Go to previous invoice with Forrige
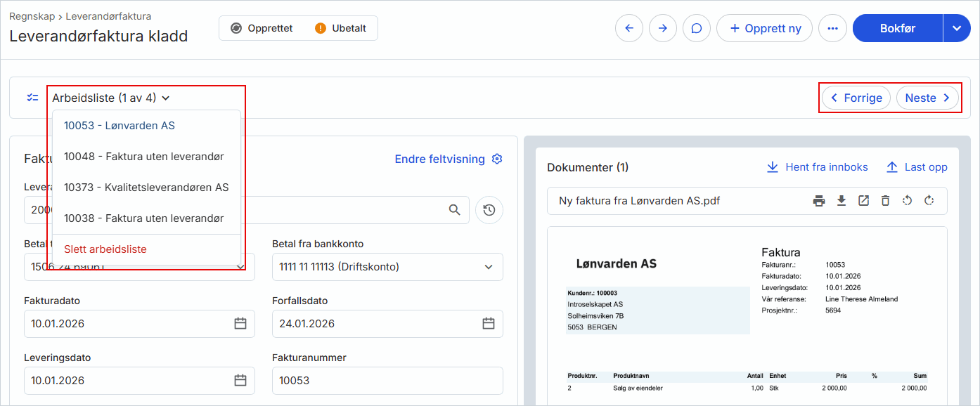This screenshot has width=980, height=406. 856,98
